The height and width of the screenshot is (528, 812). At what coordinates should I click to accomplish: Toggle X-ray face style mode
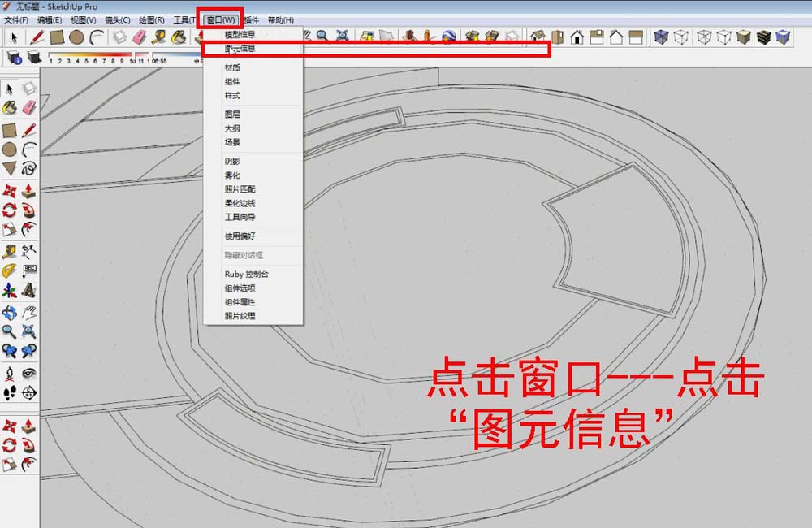tap(661, 37)
